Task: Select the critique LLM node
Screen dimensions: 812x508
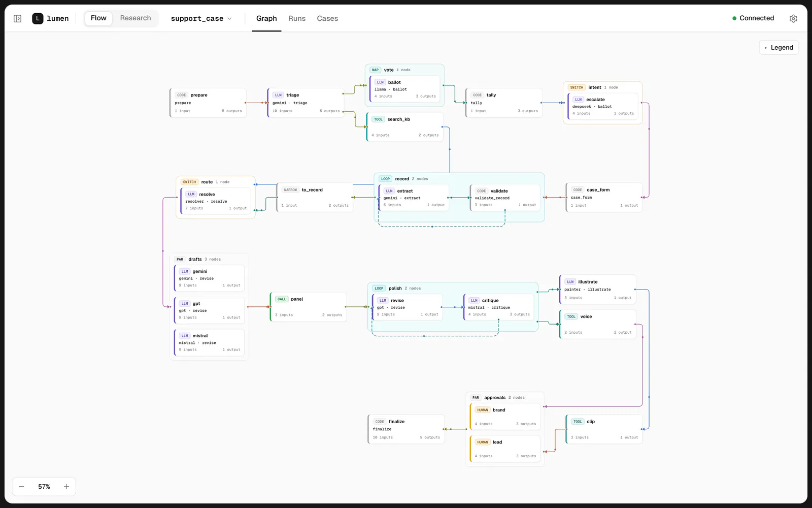Action: (x=498, y=307)
